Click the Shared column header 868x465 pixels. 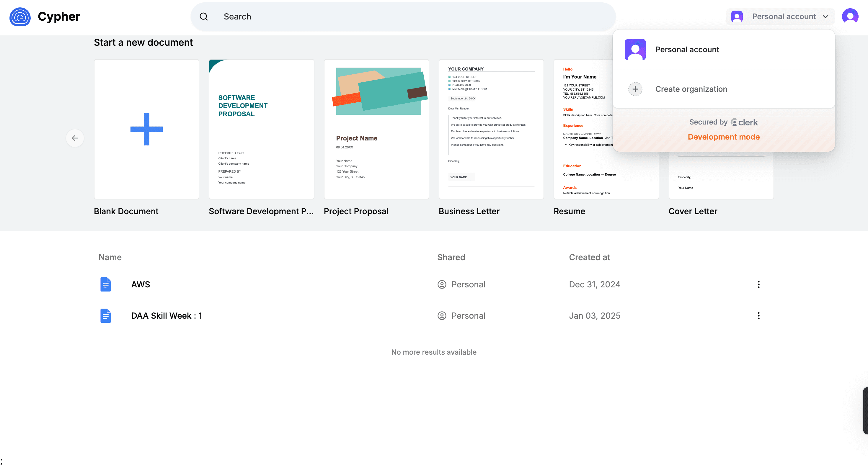click(451, 257)
